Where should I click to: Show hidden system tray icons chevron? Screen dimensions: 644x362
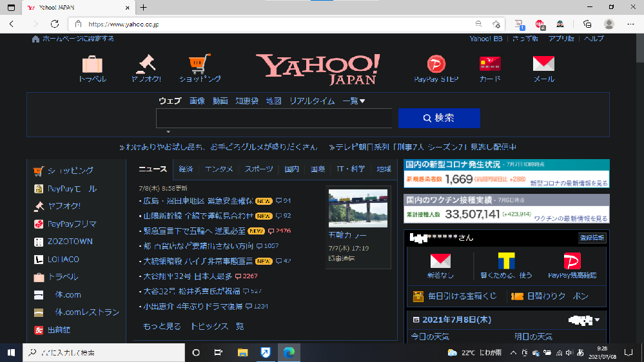click(513, 352)
